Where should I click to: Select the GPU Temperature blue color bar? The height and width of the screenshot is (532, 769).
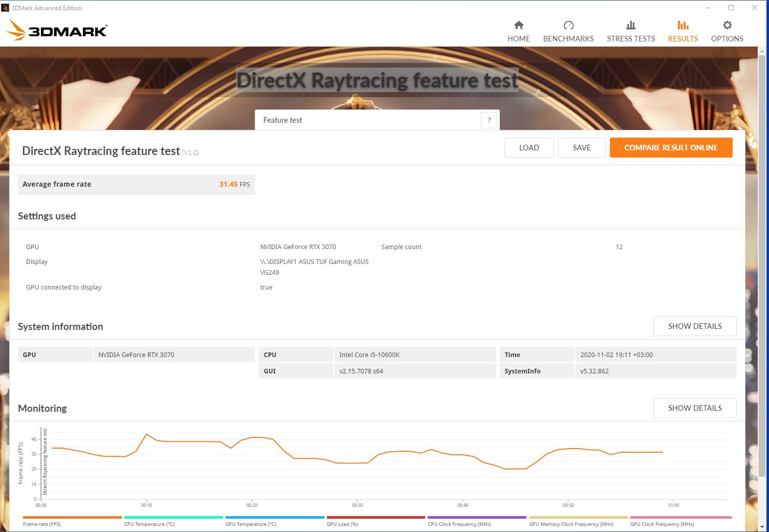click(275, 517)
